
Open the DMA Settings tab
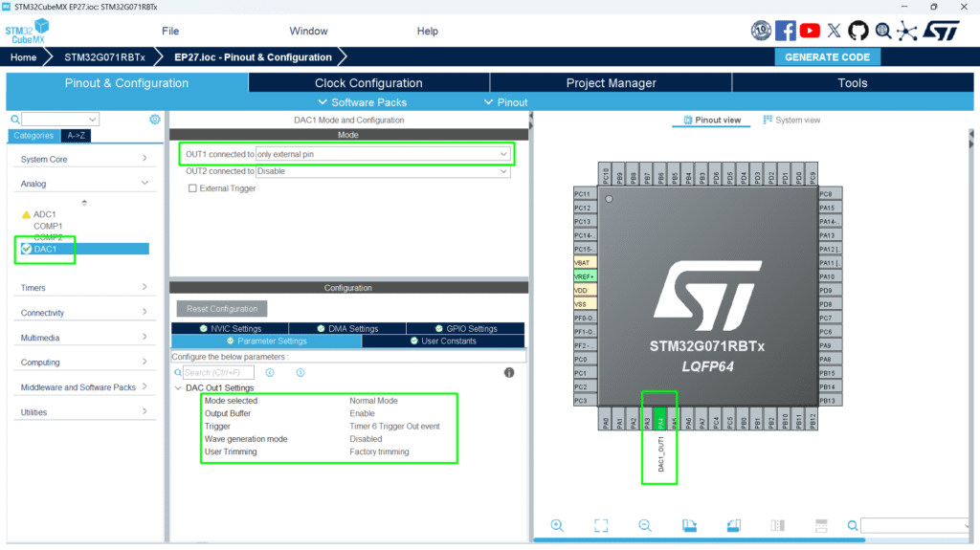(346, 328)
